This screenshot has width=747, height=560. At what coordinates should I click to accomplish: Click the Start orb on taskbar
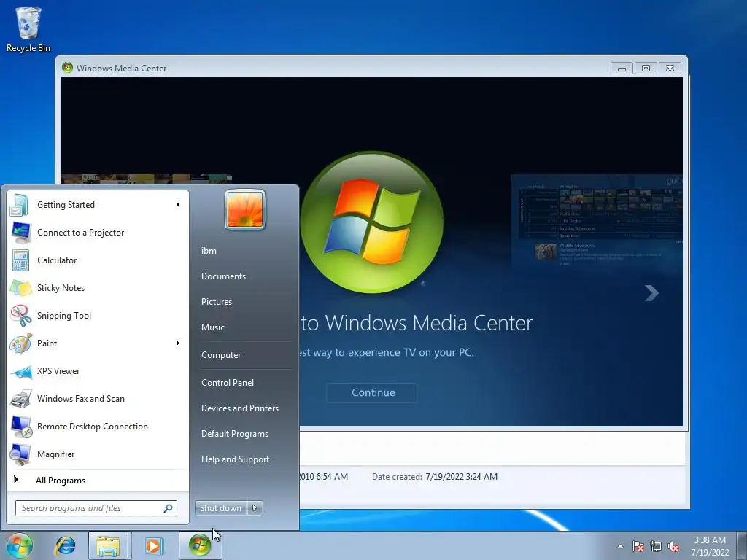pyautogui.click(x=19, y=545)
